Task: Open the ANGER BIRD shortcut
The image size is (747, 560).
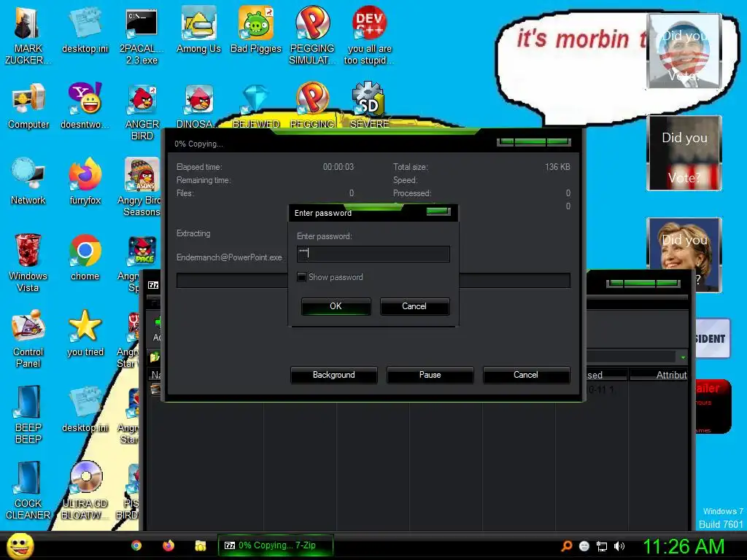Action: pos(142,112)
